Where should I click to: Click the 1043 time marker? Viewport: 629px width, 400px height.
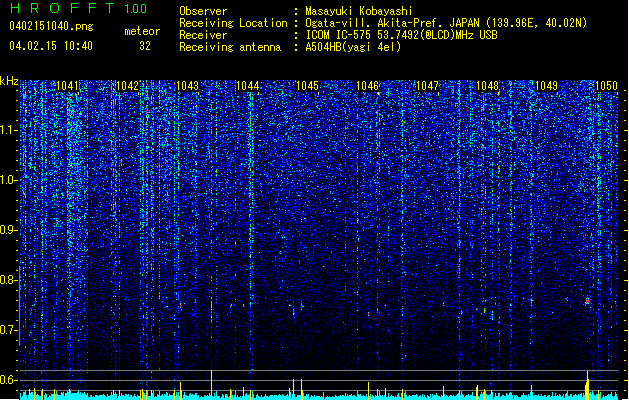click(188, 86)
